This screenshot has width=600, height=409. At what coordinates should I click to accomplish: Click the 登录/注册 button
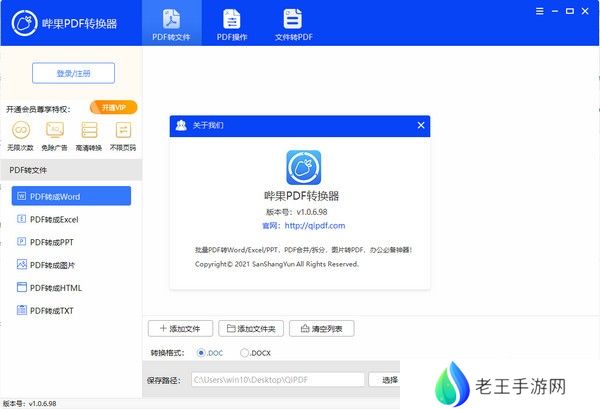click(x=73, y=73)
